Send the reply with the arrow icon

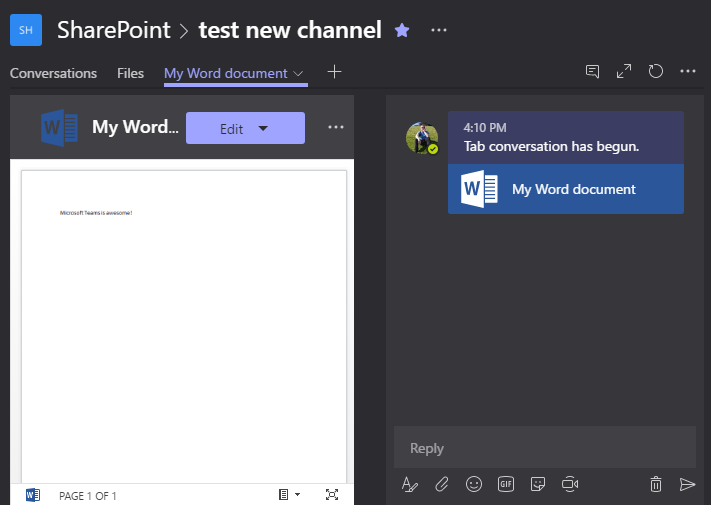tap(687, 484)
